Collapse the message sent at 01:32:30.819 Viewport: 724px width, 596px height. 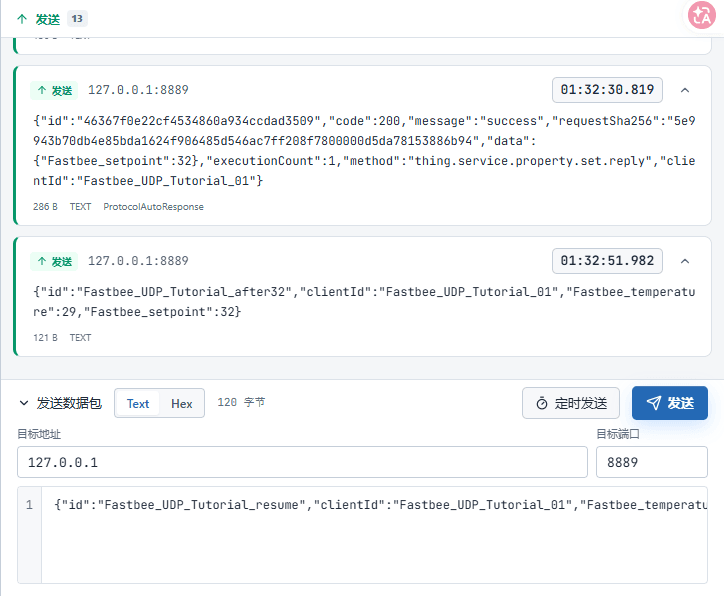(685, 90)
